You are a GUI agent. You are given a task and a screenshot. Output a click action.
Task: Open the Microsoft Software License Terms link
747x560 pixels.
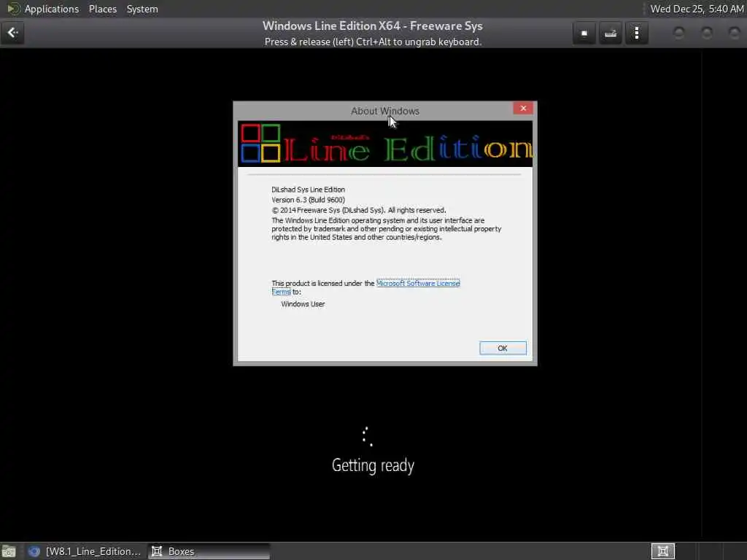point(418,284)
